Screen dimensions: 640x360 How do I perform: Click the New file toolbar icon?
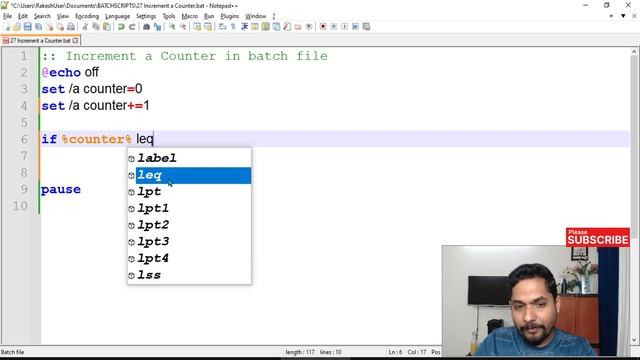7,27
